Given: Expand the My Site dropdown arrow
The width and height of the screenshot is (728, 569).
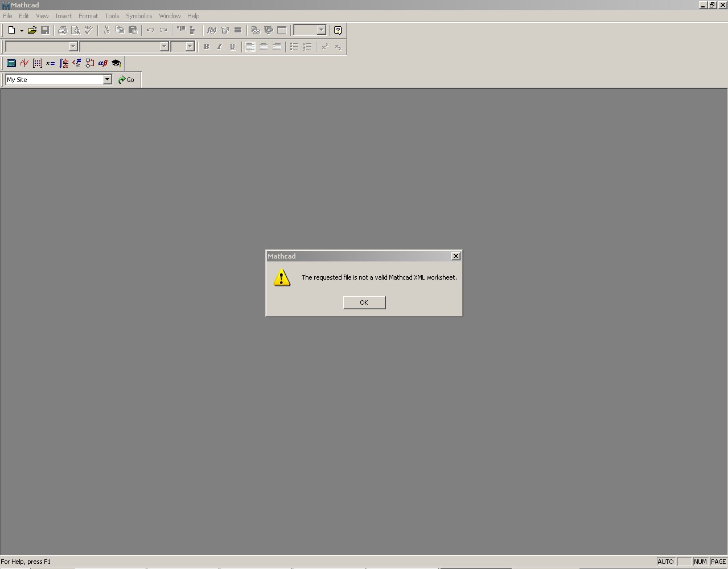Looking at the screenshot, I should click(x=107, y=80).
